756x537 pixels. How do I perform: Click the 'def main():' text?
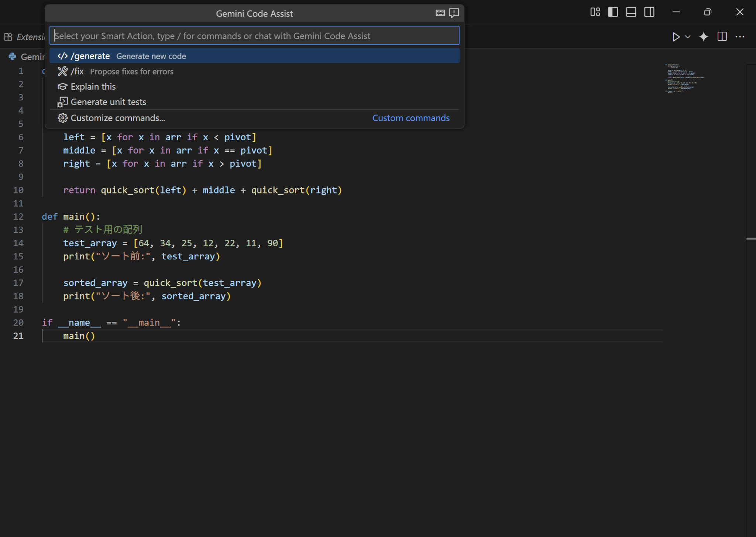(71, 217)
